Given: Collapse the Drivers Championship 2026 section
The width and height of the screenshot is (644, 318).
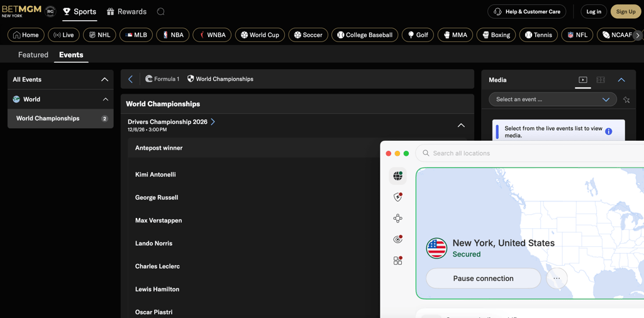Looking at the screenshot, I should coord(461,125).
